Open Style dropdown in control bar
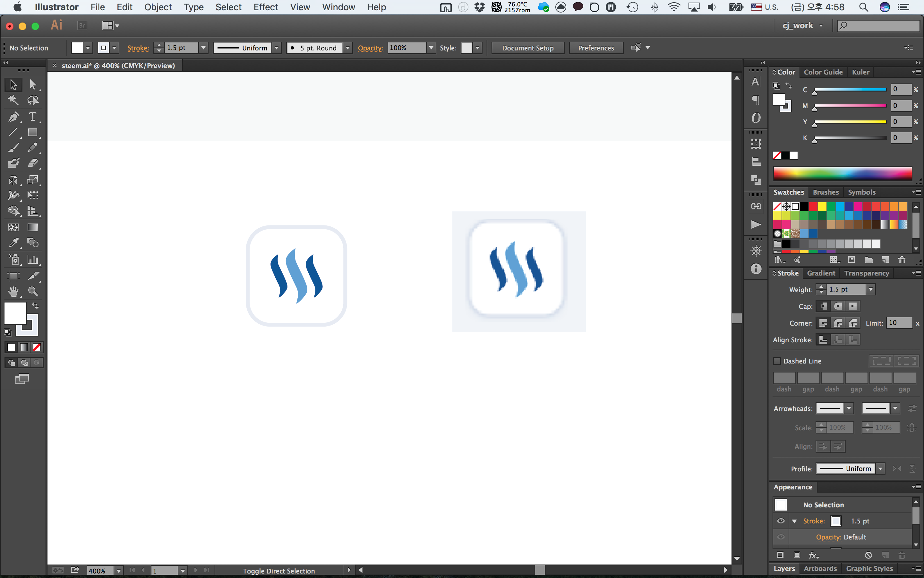Screen dimensions: 924x578 [x=477, y=48]
